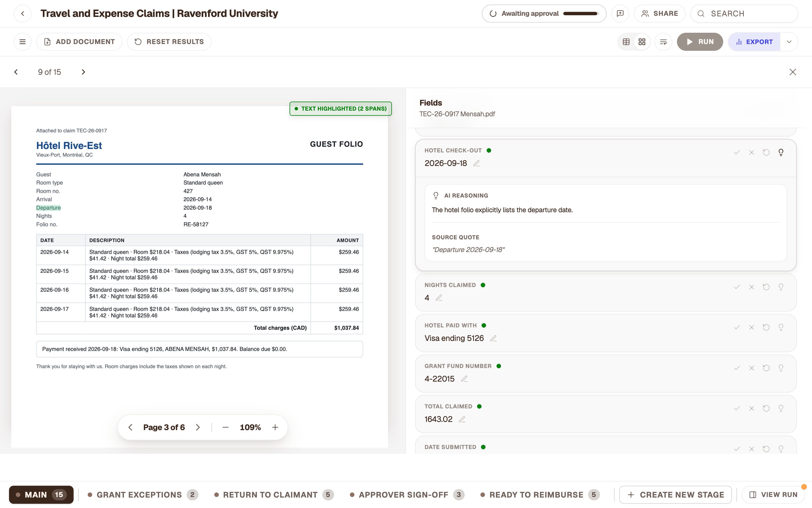Revert the Hotel Check-out field

766,152
